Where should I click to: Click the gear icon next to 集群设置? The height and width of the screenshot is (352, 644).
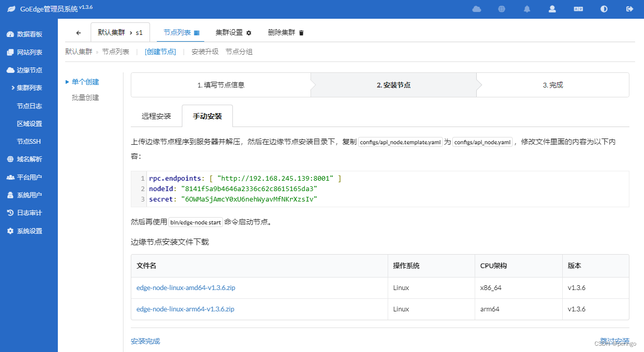click(249, 33)
